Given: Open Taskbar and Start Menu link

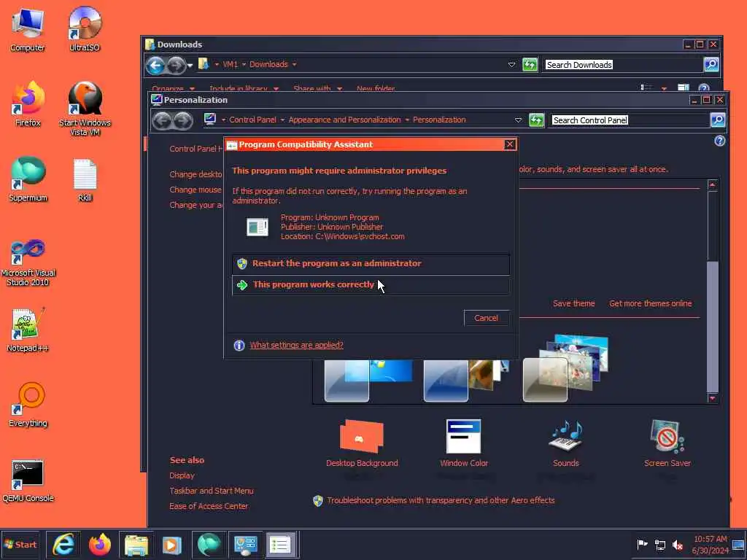Looking at the screenshot, I should (211, 491).
